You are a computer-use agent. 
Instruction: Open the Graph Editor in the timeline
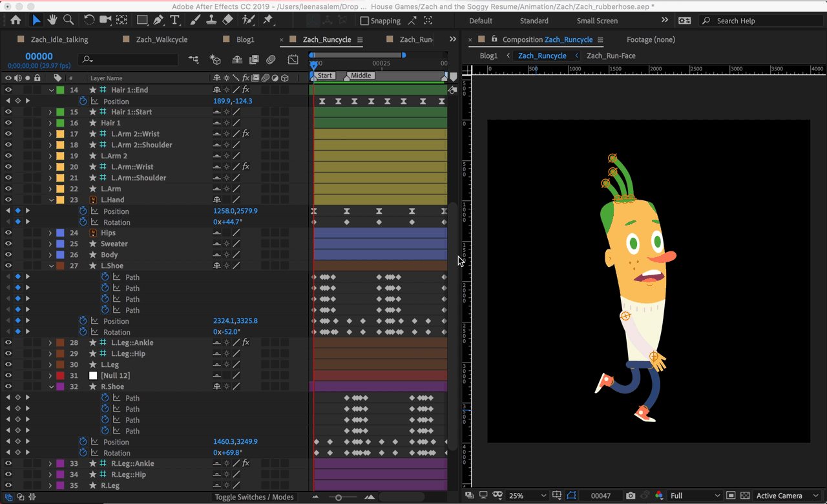coord(293,60)
